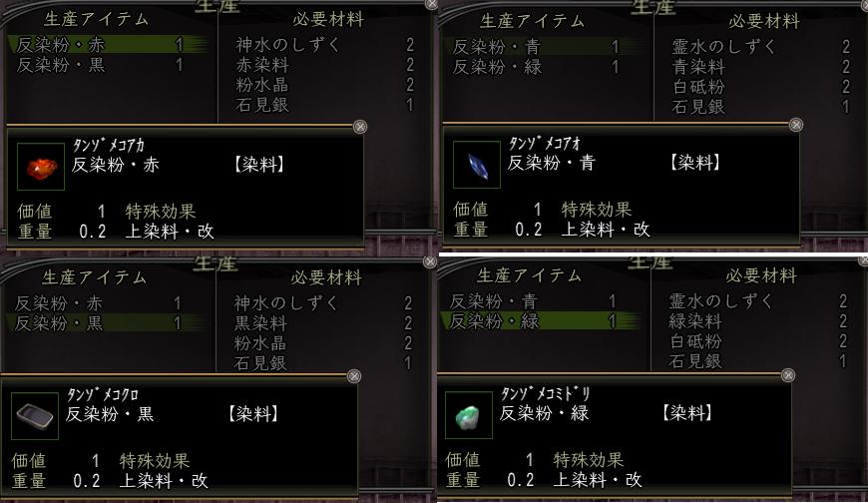Click the 青染料 required material
The width and height of the screenshot is (868, 503).
coord(698,67)
